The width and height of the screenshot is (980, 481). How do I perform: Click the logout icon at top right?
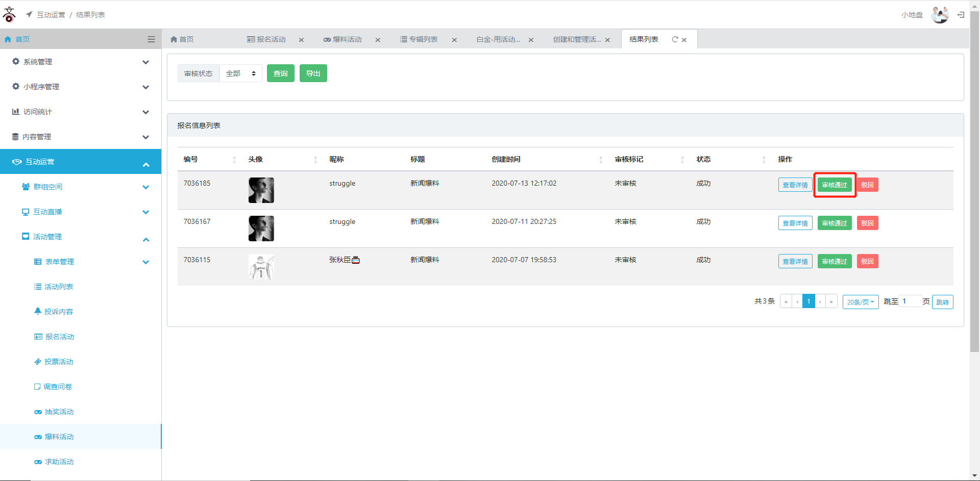coord(961,15)
